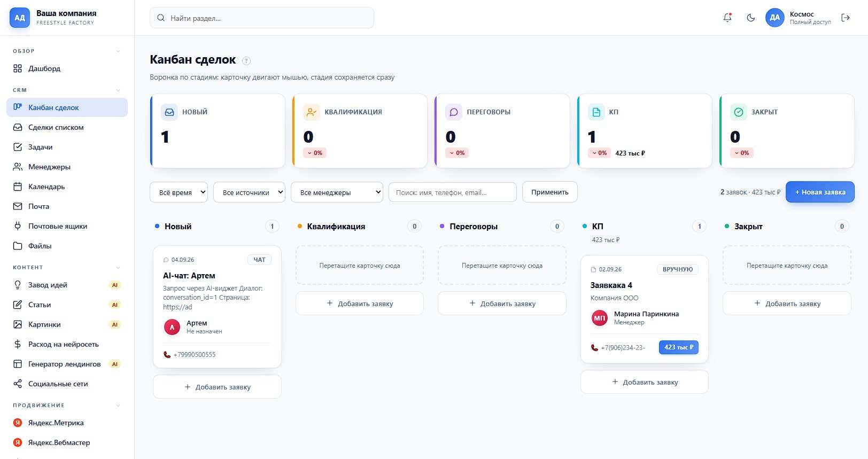
Task: Click the name, phone, email search field
Action: [x=453, y=192]
